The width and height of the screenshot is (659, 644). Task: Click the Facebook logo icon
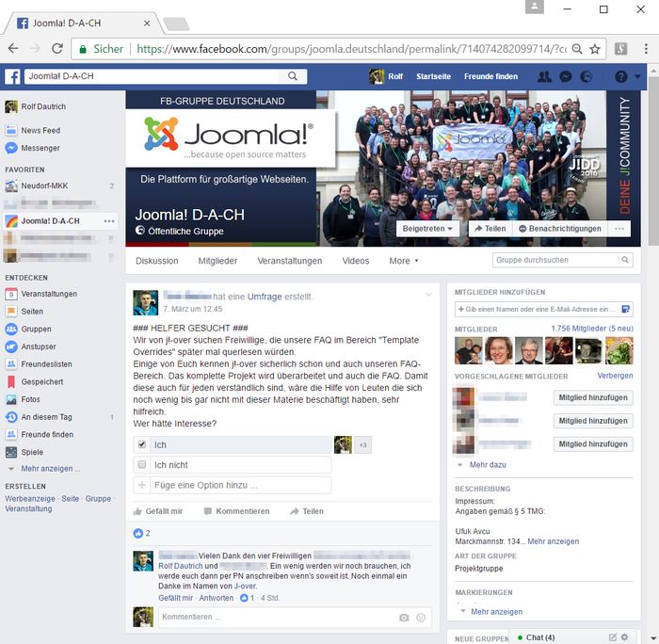point(13,76)
